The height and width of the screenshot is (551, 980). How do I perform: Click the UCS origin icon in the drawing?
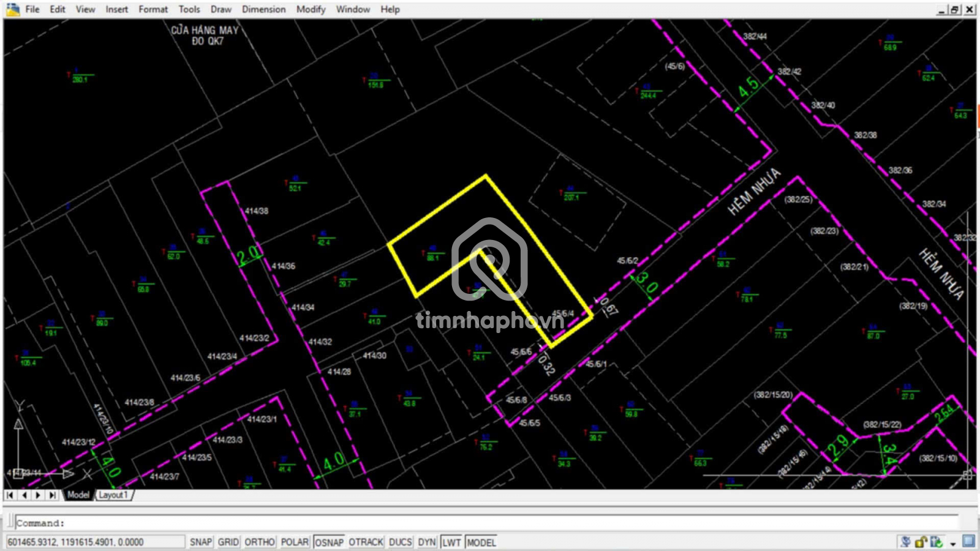click(18, 473)
